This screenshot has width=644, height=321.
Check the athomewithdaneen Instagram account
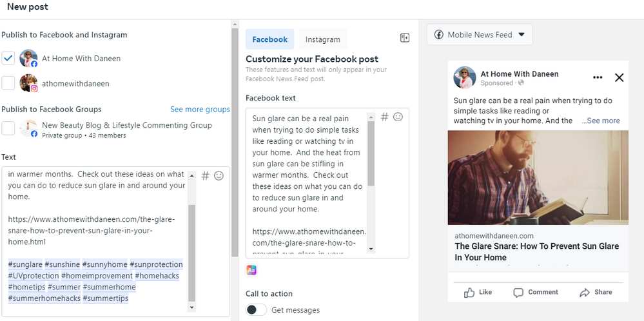pos(8,83)
